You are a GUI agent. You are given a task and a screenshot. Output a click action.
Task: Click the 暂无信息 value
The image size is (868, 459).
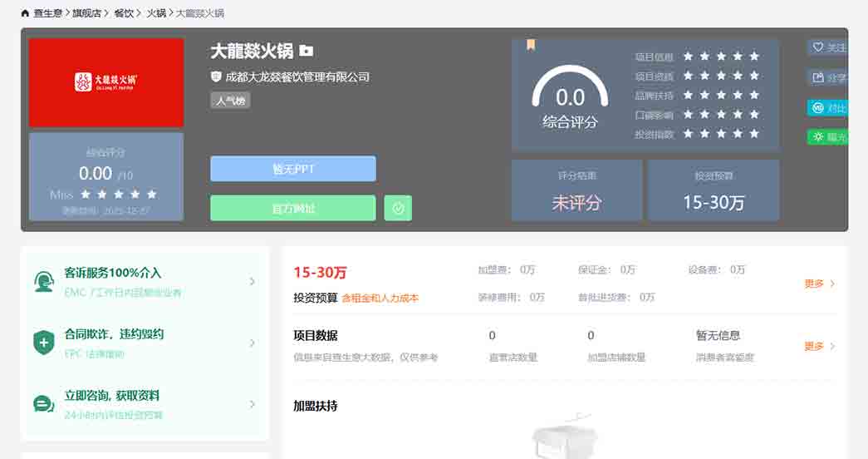[718, 335]
